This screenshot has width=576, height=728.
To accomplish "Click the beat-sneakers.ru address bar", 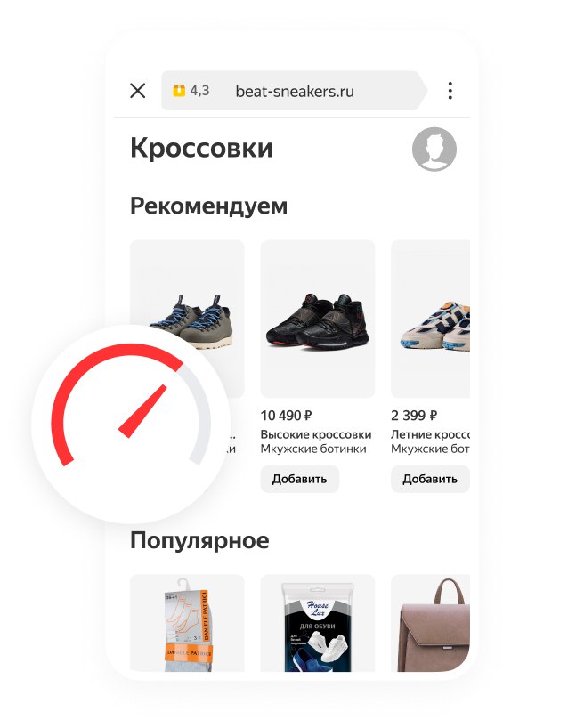I will click(294, 91).
